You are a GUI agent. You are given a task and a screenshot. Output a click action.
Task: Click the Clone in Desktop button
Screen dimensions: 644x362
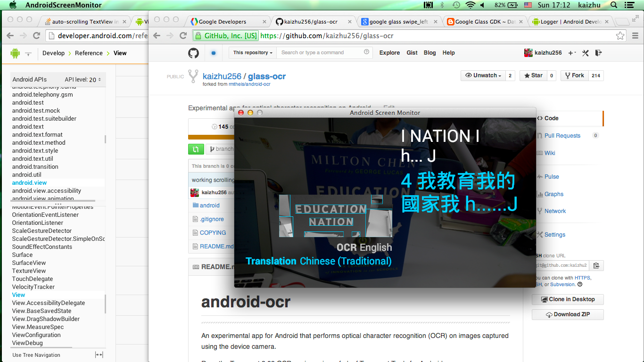coord(568,299)
